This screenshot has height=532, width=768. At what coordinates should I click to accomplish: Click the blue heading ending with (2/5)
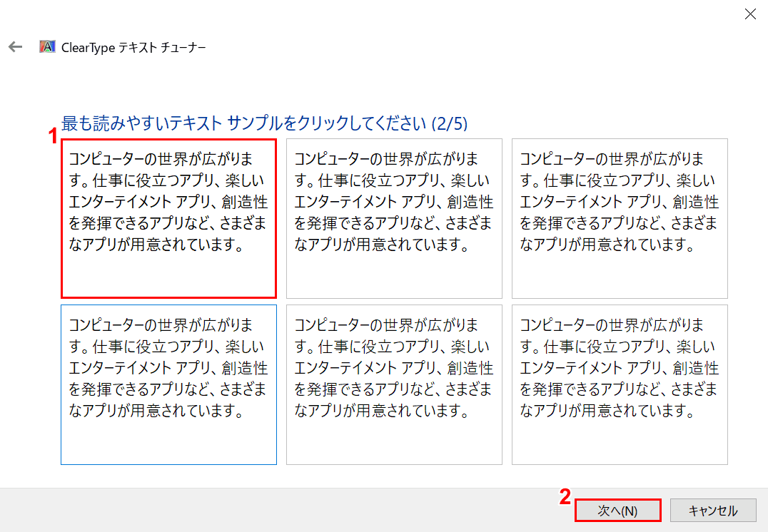pyautogui.click(x=264, y=123)
